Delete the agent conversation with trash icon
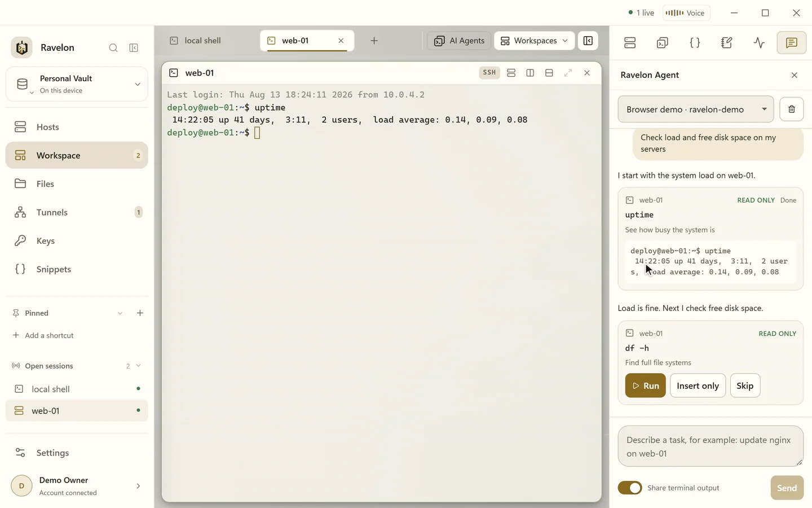 pyautogui.click(x=792, y=110)
